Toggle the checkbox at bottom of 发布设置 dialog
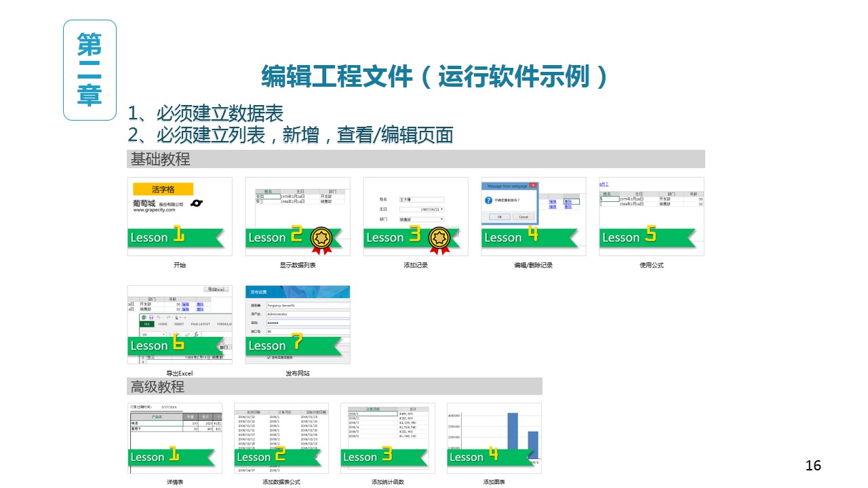868x488 pixels. click(268, 357)
